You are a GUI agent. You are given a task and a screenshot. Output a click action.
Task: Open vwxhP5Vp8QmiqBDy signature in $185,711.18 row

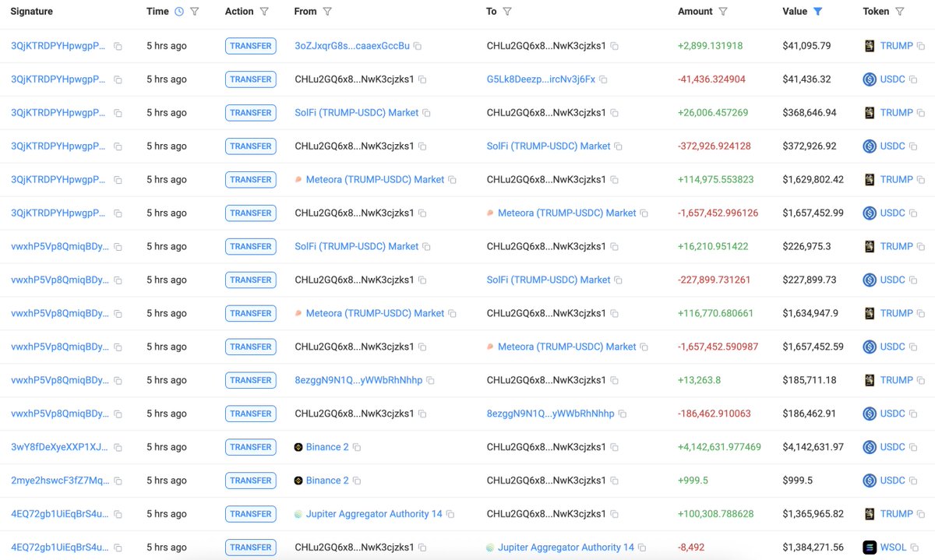[x=60, y=380]
